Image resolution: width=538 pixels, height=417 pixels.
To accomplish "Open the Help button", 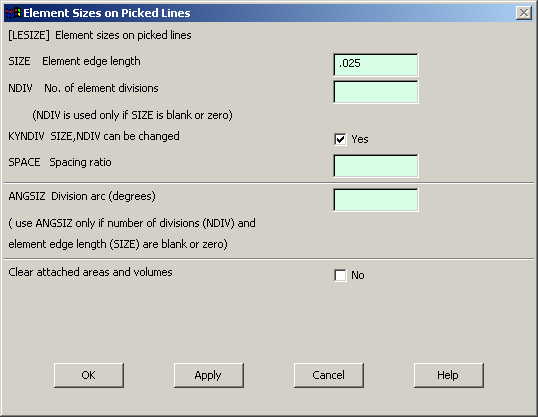I will click(x=448, y=375).
